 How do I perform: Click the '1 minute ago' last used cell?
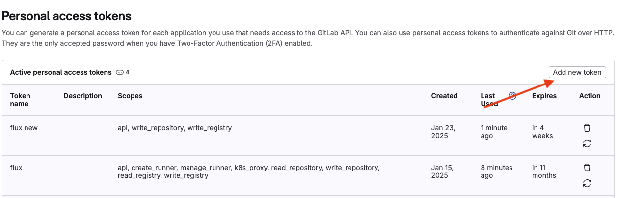(x=494, y=132)
